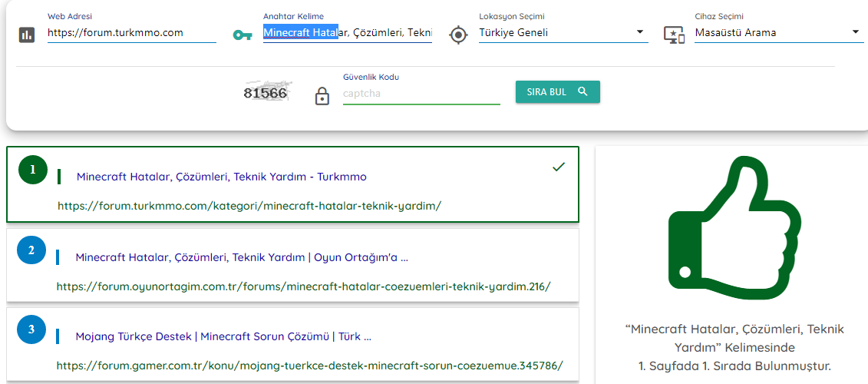Click the number 1 rank badge
This screenshot has height=384, width=868.
pyautogui.click(x=33, y=170)
